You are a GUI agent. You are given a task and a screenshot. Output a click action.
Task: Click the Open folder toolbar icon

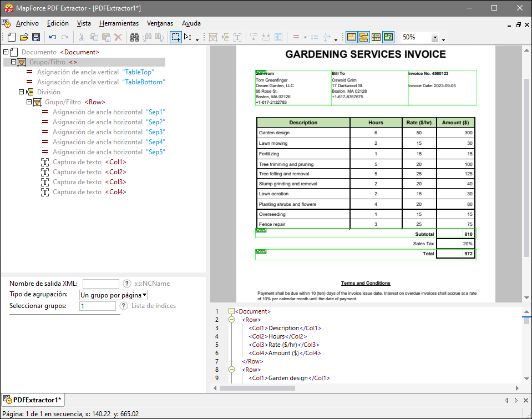pyautogui.click(x=24, y=37)
